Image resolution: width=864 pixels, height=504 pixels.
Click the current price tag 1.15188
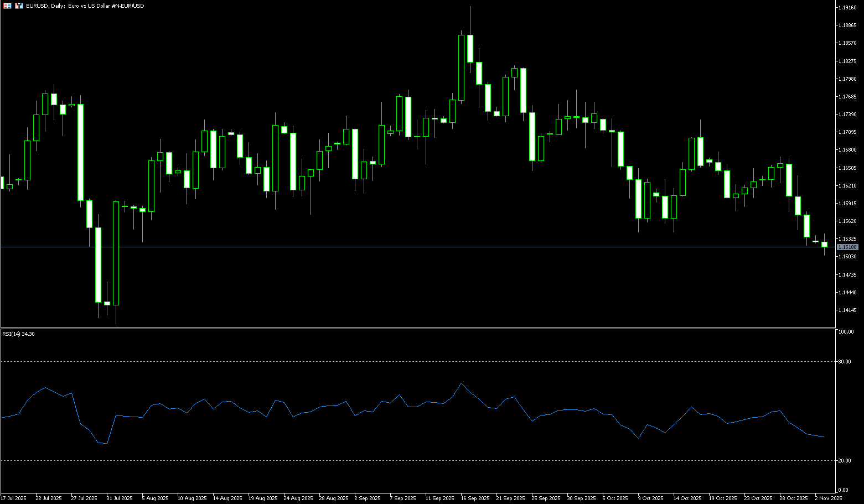click(847, 247)
